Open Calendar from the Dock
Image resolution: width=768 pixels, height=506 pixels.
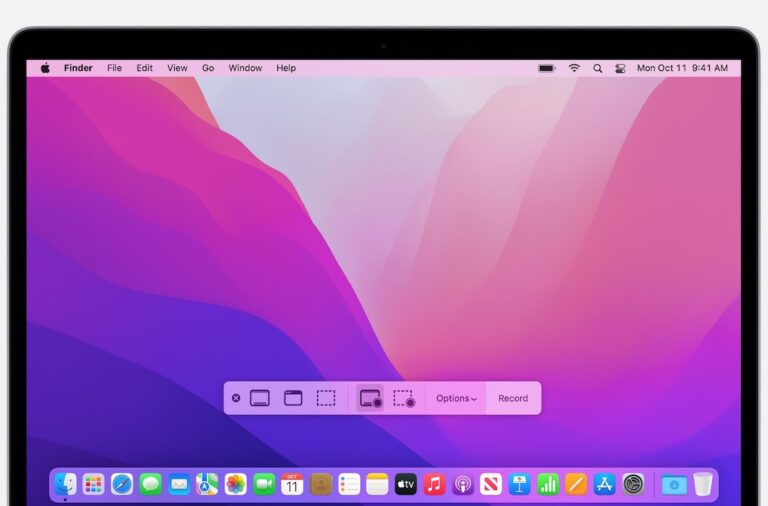click(292, 484)
